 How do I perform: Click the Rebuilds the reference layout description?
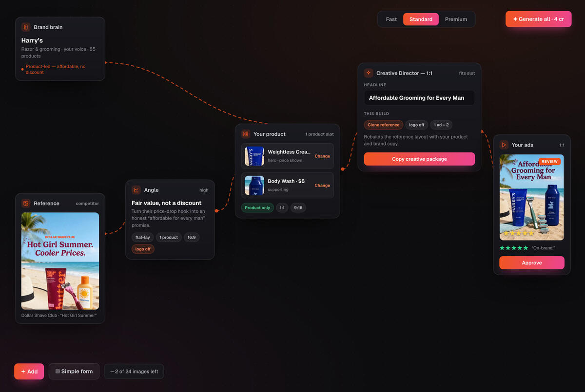click(x=416, y=140)
